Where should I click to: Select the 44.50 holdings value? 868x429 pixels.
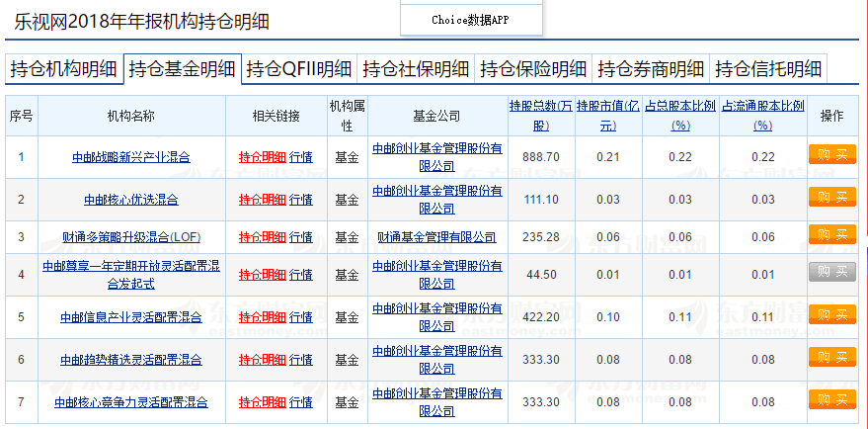point(541,275)
